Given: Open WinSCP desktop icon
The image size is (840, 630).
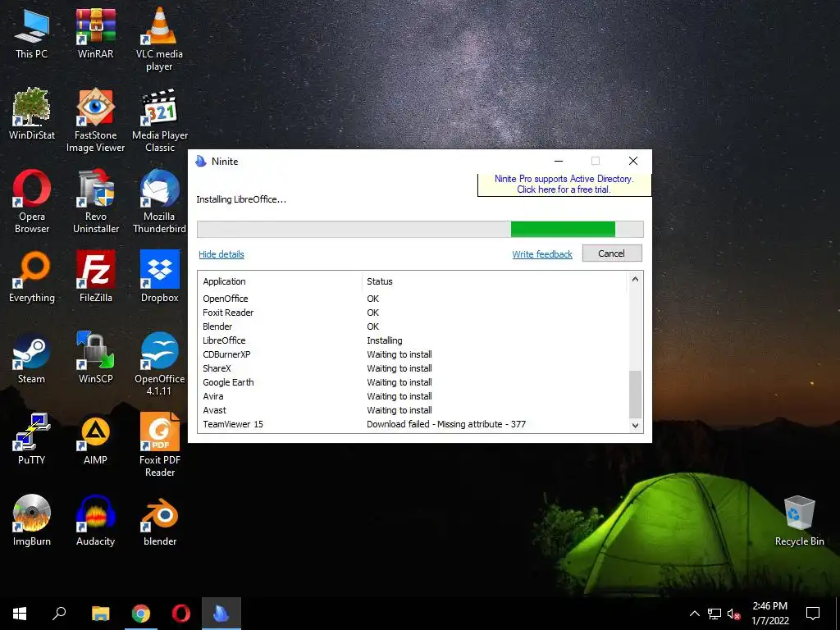Looking at the screenshot, I should coord(96,358).
